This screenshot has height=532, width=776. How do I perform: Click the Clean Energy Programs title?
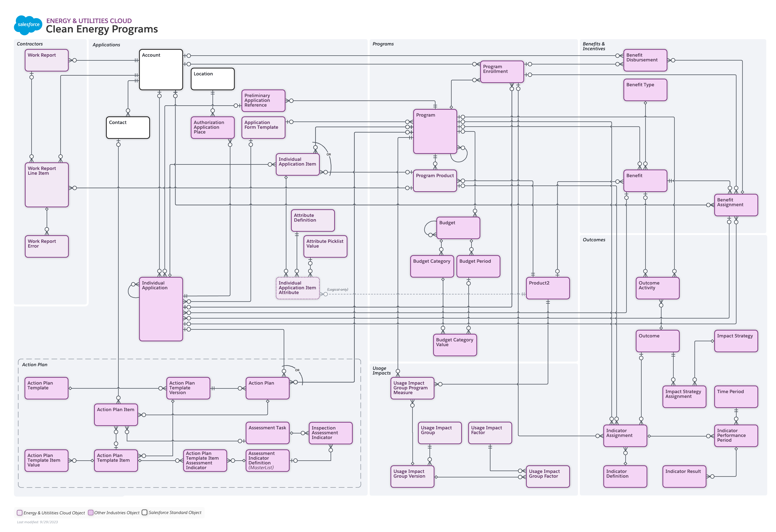click(102, 29)
